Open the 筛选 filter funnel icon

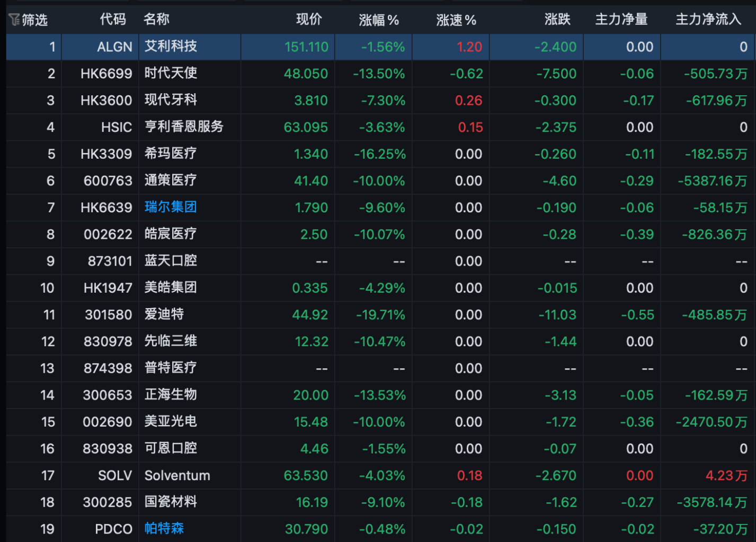pos(14,20)
